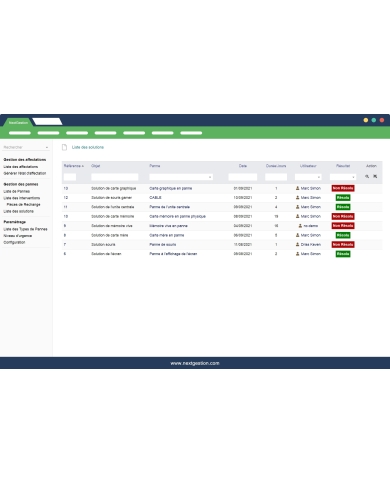Click the Non Résolu badge for Solution souris

(x=343, y=244)
